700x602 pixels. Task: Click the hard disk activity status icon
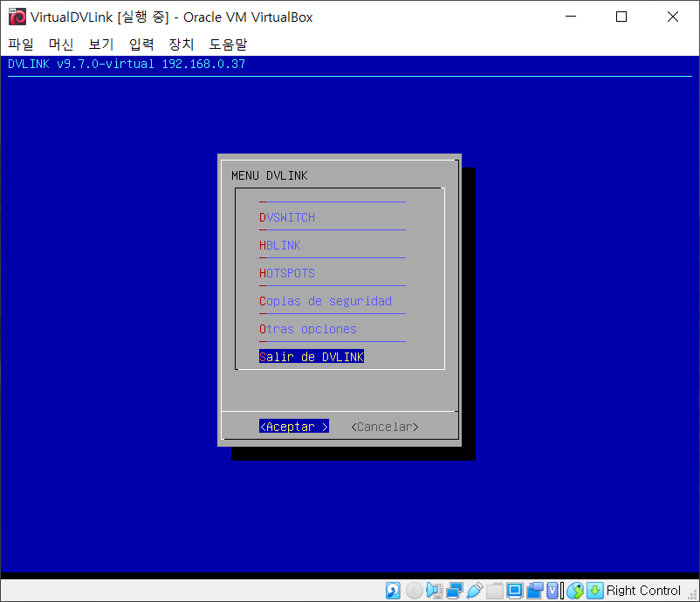click(x=393, y=591)
